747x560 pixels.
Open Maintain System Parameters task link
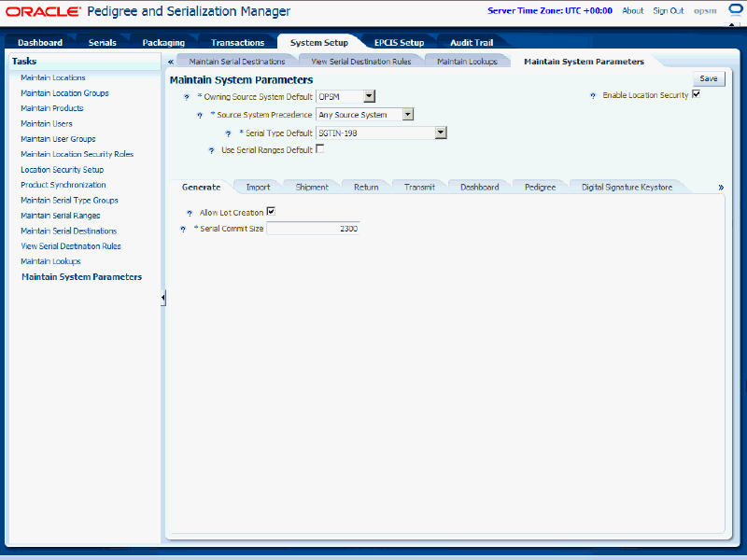(82, 276)
